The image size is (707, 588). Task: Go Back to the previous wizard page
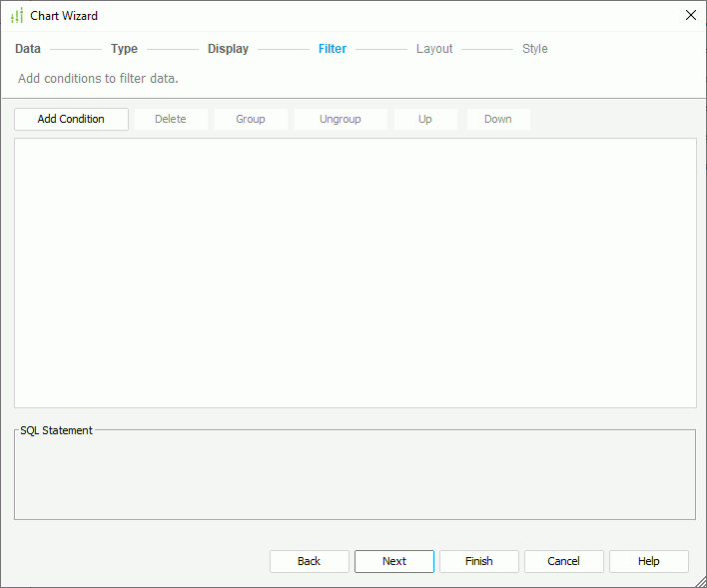310,561
